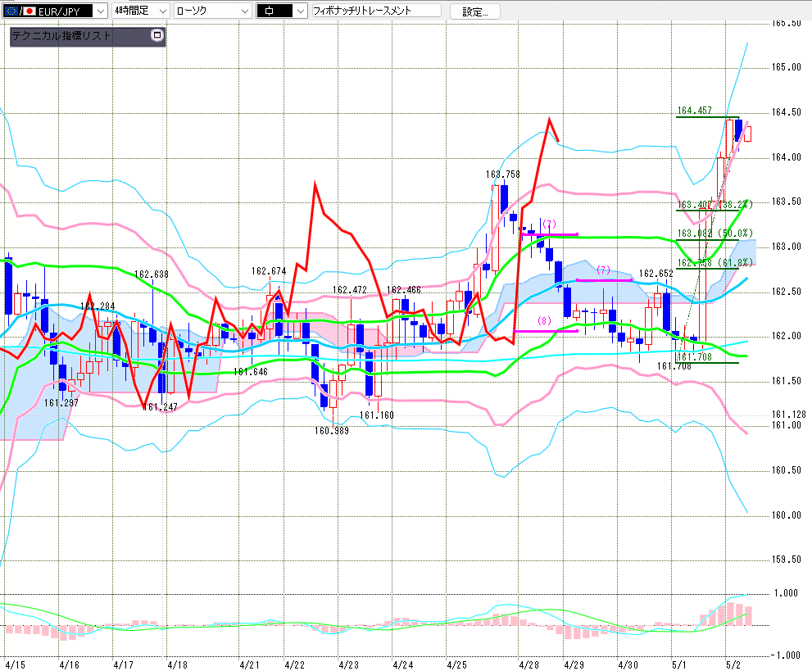Click the 5/1 date label

coord(679,664)
